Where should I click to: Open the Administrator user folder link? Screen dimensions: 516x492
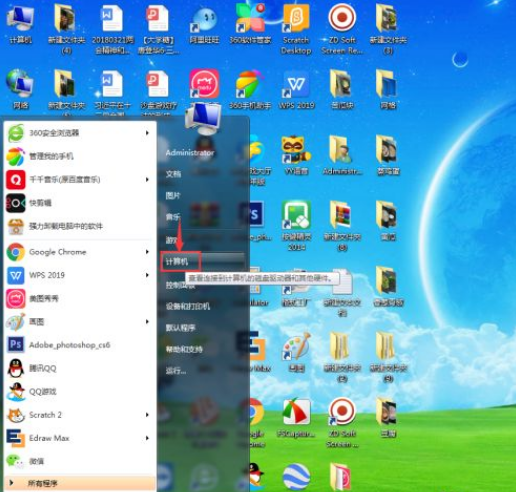[190, 153]
